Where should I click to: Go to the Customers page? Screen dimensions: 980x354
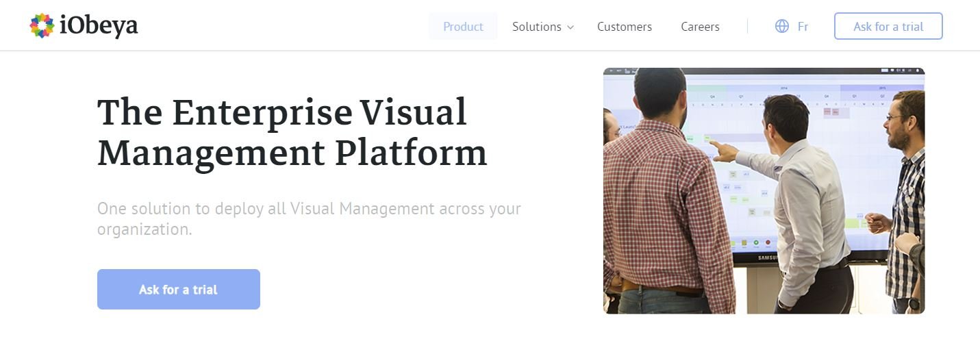(x=624, y=27)
